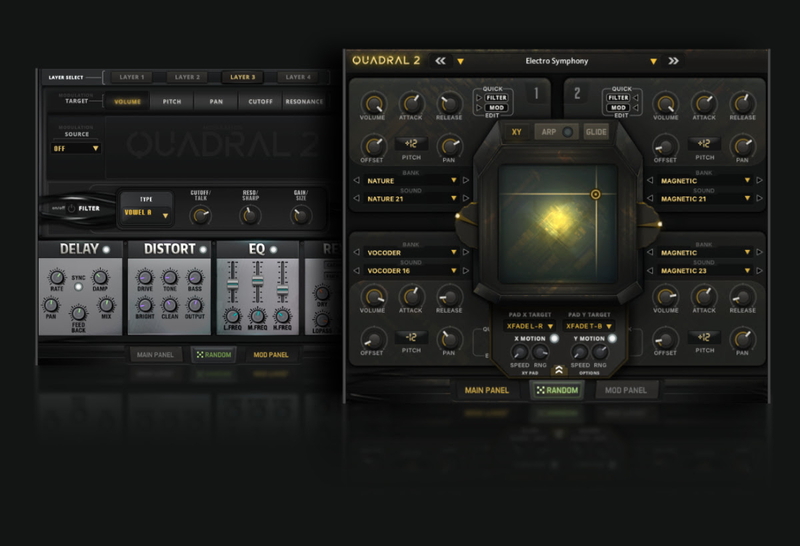The image size is (800, 546).
Task: Choose PITCH modulation target
Action: click(172, 102)
